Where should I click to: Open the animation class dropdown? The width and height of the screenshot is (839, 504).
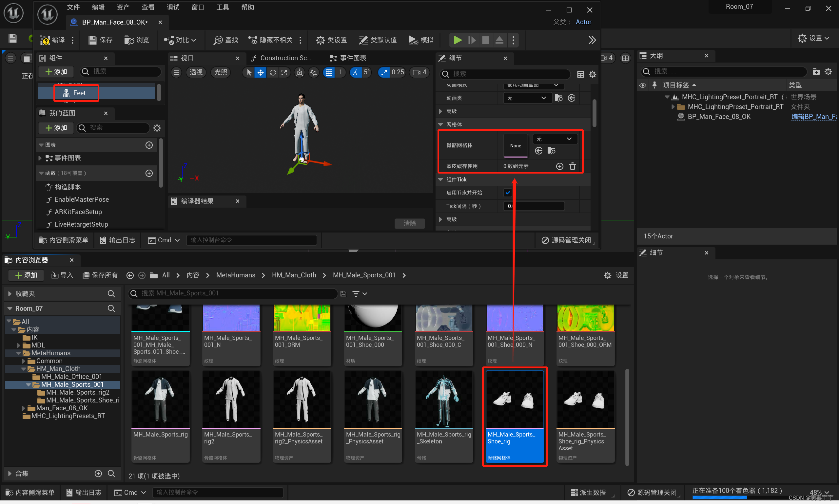point(526,98)
